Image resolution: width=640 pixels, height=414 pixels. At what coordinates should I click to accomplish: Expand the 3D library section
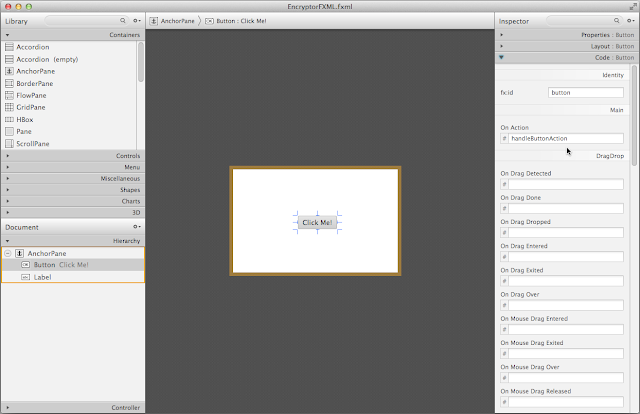[x=7, y=213]
